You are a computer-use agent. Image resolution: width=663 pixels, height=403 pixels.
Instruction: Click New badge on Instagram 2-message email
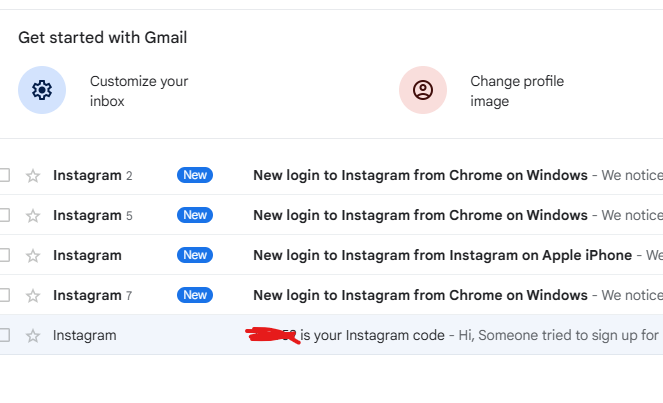(x=195, y=175)
